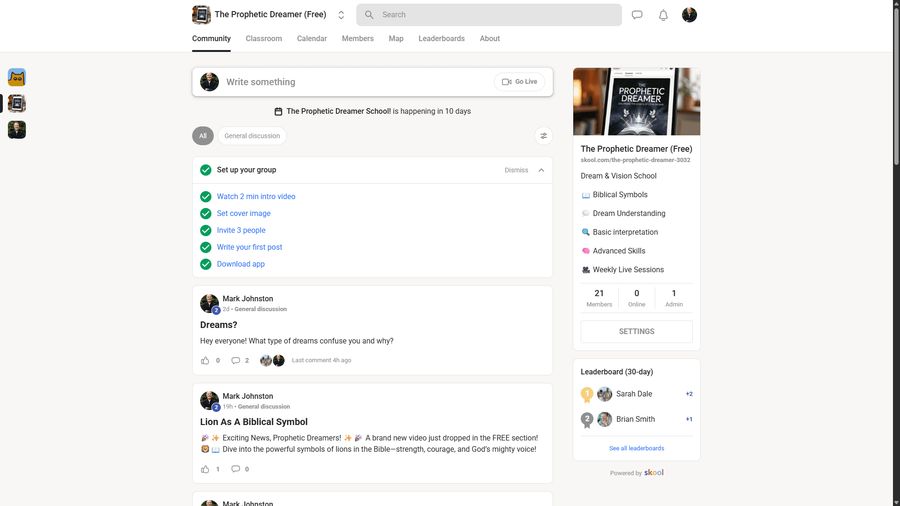Select the Prophetic Dreamer group in sidebar

[17, 103]
